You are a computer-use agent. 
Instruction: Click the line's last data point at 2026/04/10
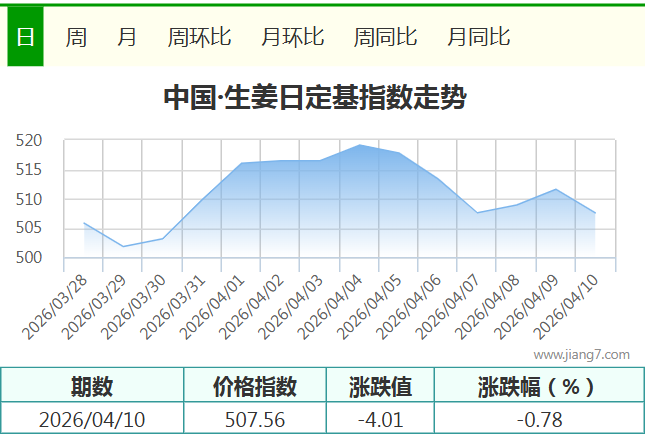(596, 213)
